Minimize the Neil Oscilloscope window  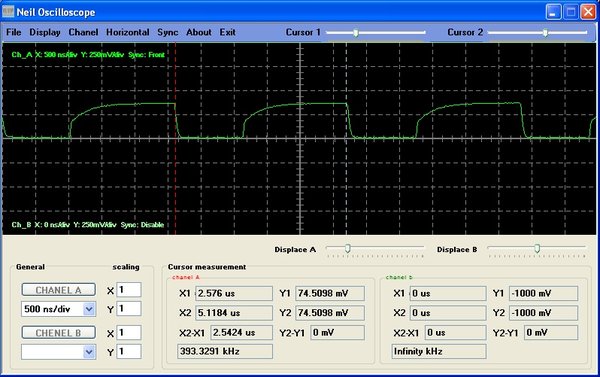pos(553,12)
